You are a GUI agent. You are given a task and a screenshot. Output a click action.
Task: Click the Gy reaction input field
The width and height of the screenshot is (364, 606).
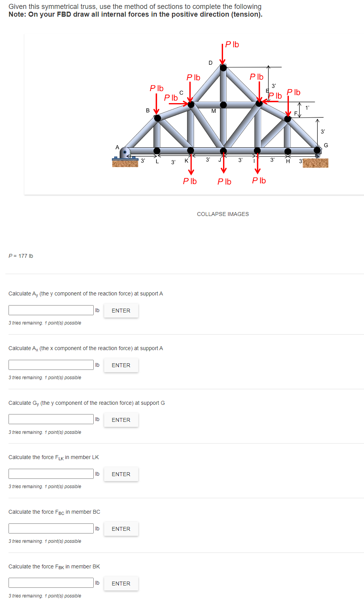click(x=51, y=419)
